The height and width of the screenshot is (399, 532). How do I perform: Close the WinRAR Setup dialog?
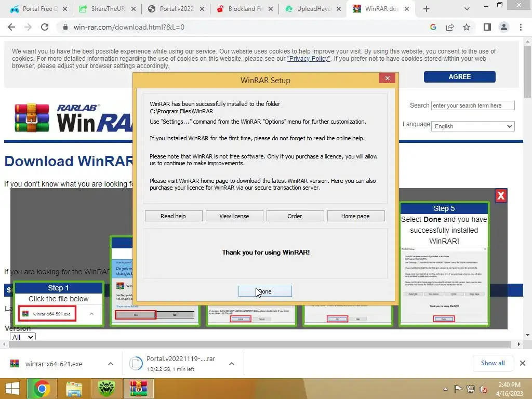[387, 78]
